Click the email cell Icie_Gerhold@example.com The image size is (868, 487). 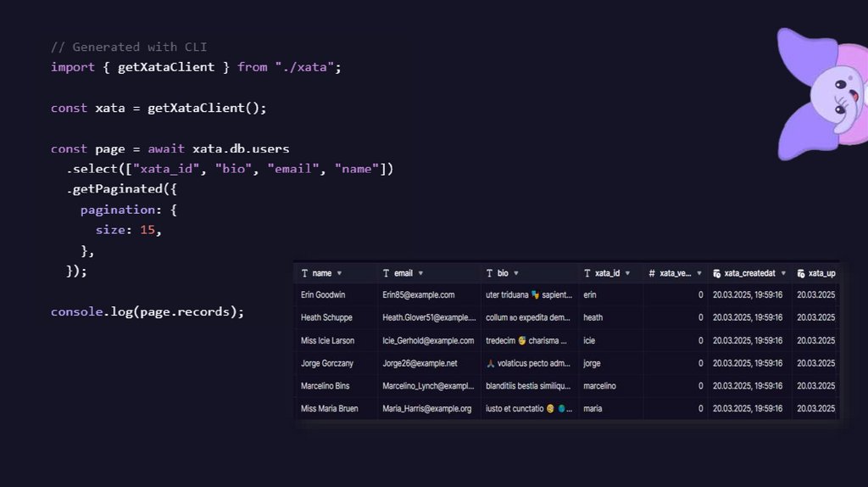click(428, 341)
